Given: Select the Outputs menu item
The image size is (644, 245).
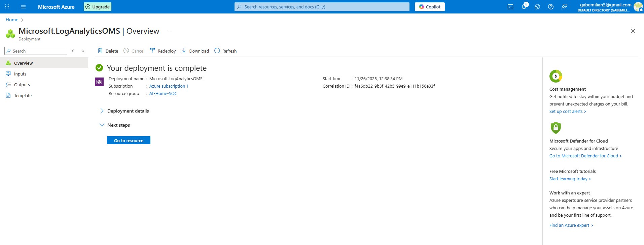Looking at the screenshot, I should coord(44,85).
